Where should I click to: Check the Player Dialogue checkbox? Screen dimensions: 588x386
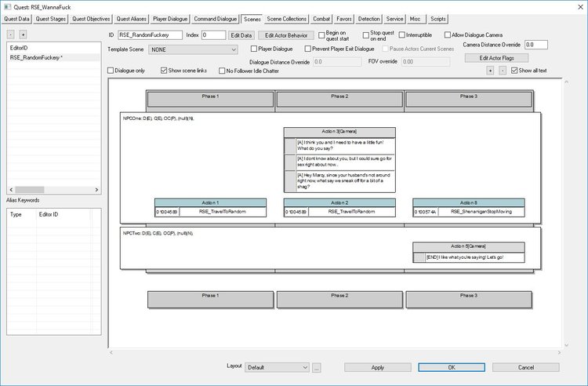254,49
